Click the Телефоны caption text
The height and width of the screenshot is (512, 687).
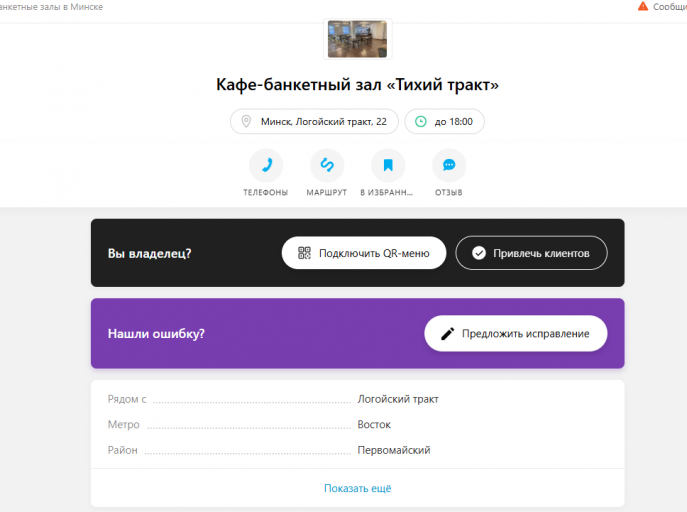[266, 192]
